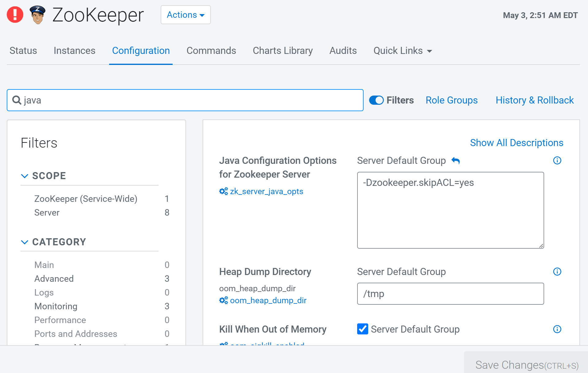This screenshot has width=588, height=373.
Task: Click the ZooKeeper mascot logo icon
Action: (x=37, y=15)
